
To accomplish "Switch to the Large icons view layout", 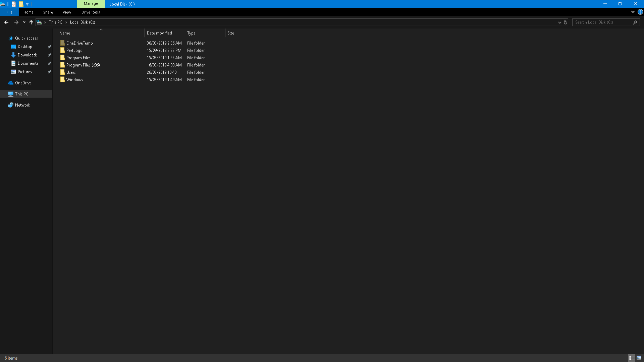I will [639, 358].
